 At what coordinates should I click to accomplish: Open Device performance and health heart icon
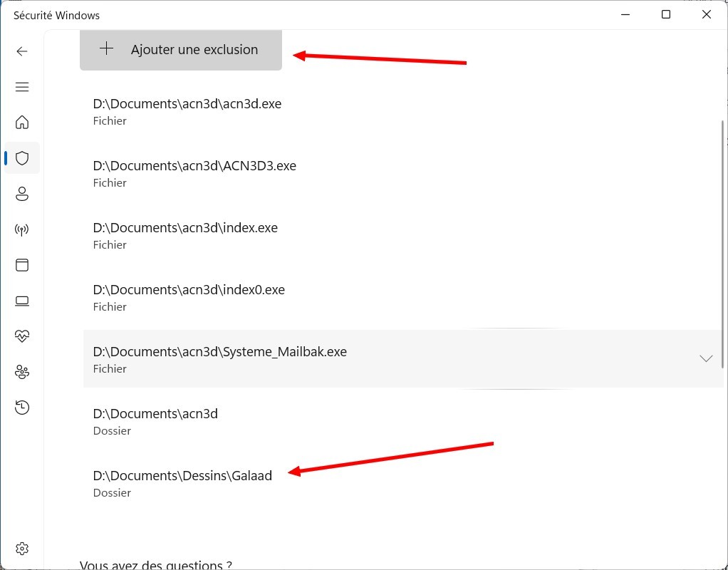[22, 336]
